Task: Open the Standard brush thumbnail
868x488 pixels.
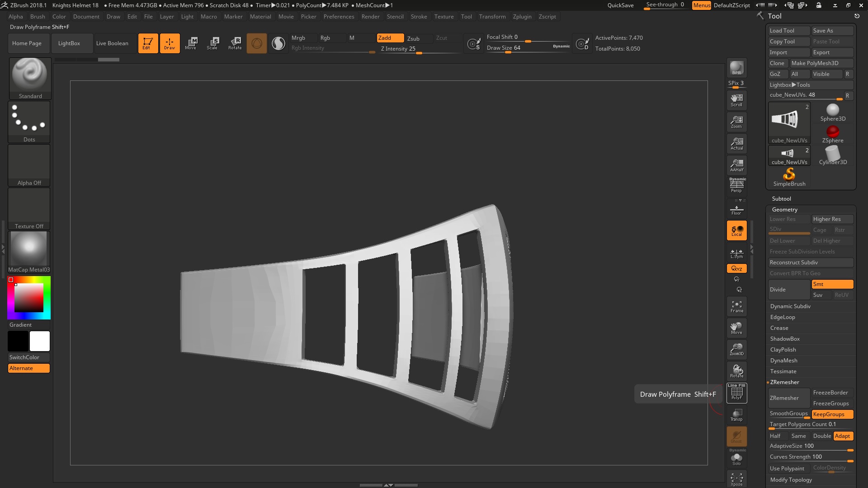Action: [x=29, y=79]
